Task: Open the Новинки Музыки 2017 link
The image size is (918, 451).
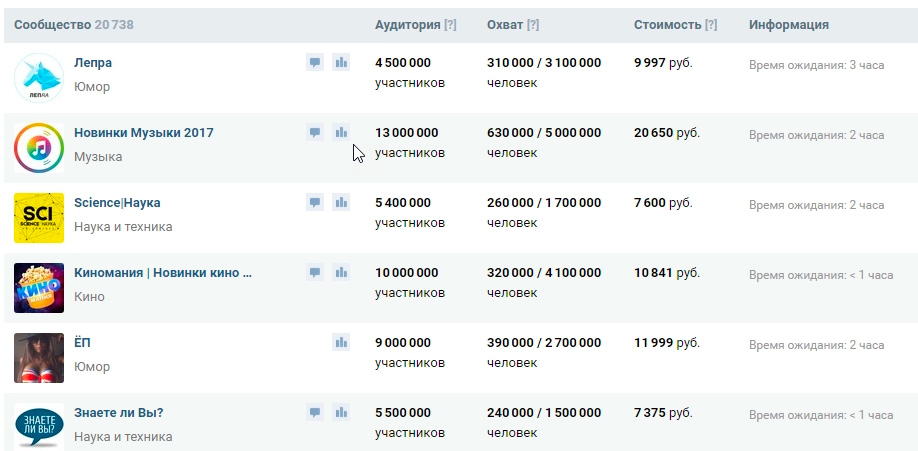Action: 143,132
